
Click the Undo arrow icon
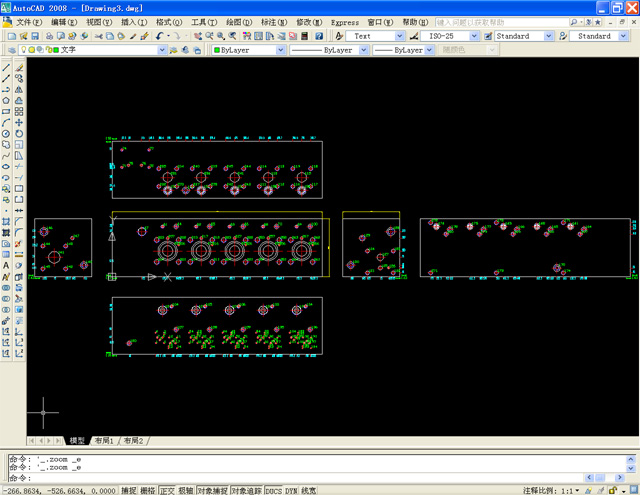(159, 36)
